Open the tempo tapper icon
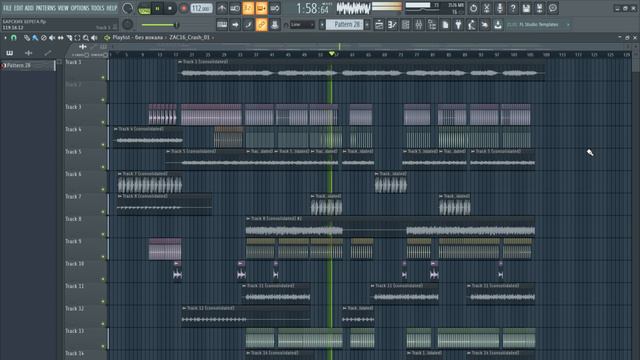640x360 pixels. pos(471,25)
